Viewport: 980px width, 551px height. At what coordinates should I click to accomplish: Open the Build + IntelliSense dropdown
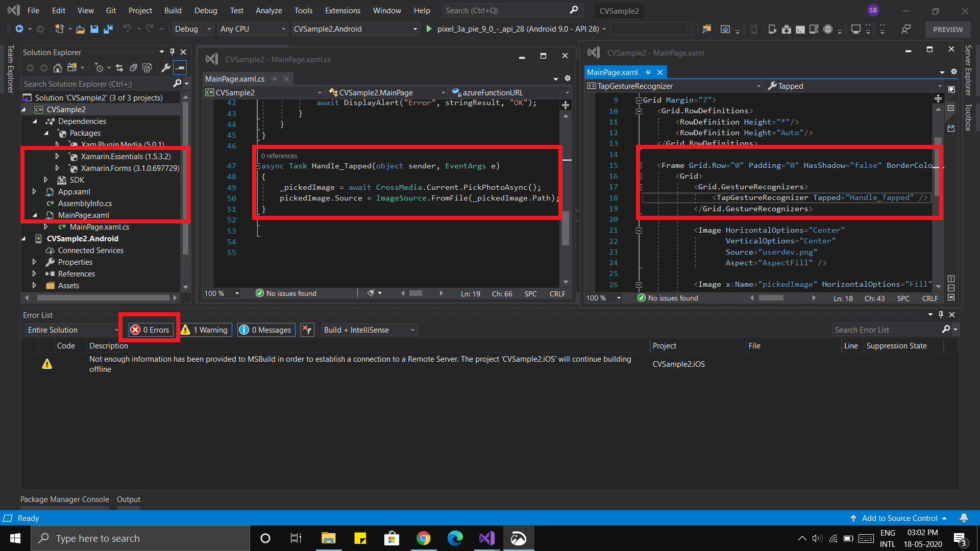[x=367, y=330]
